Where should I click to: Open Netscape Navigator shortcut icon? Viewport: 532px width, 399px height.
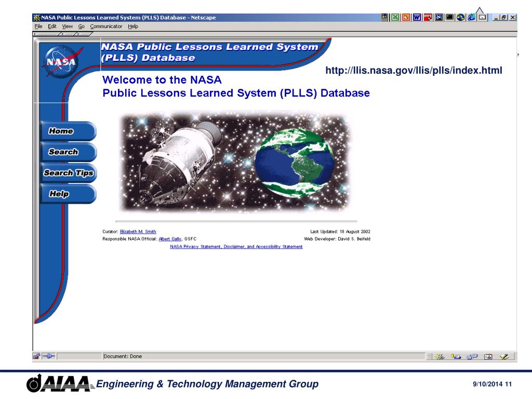coord(438,17)
